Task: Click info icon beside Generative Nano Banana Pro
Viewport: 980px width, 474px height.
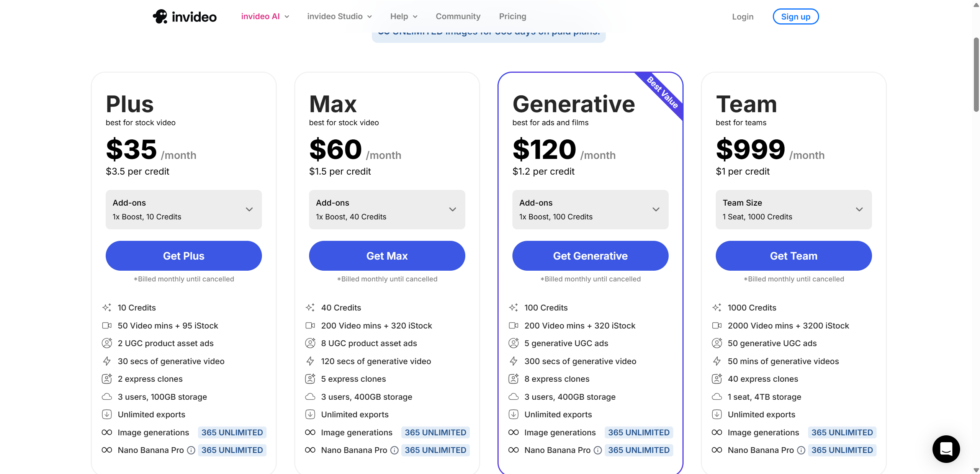Action: click(x=598, y=450)
